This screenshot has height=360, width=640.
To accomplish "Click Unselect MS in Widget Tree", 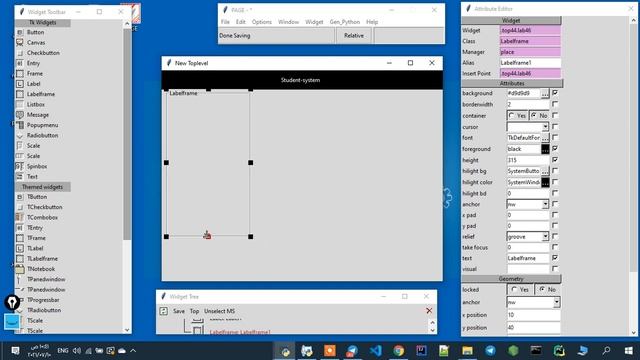I will pyautogui.click(x=220, y=311).
